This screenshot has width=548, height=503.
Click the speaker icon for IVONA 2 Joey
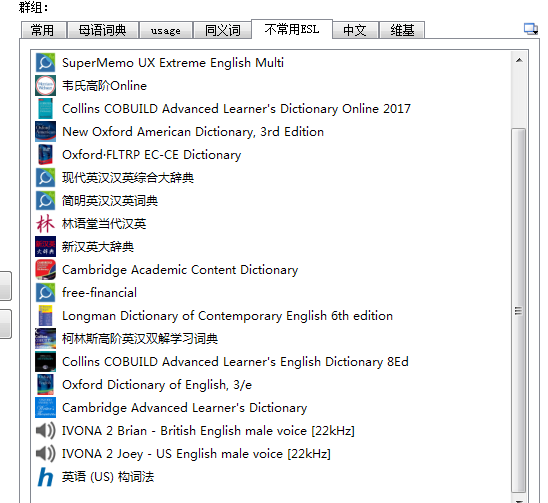(45, 454)
